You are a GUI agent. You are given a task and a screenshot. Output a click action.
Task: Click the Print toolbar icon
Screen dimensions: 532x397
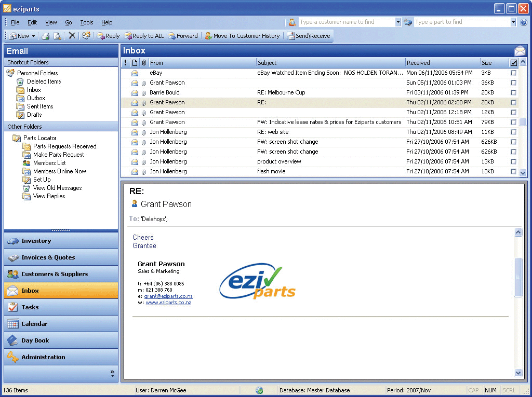[46, 36]
